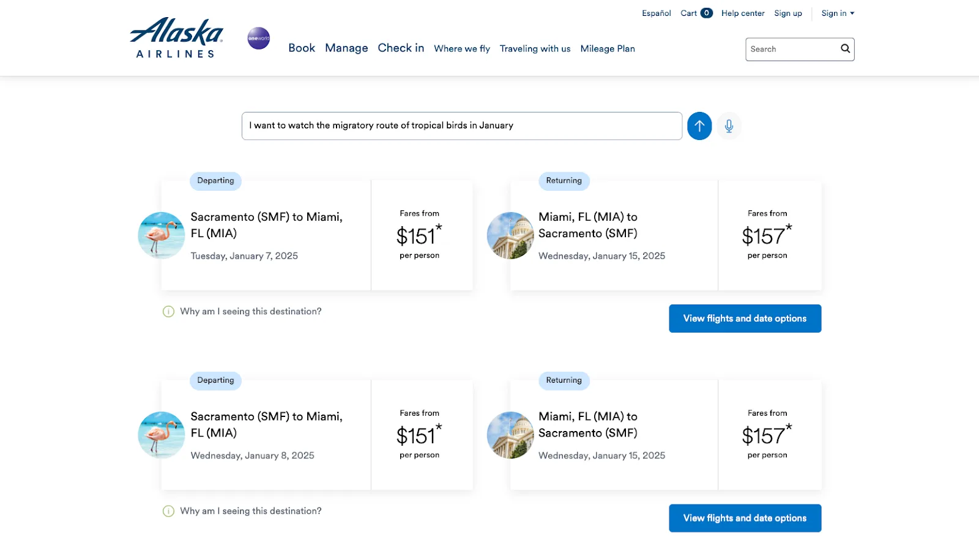Open the Check in menu
This screenshot has height=560, width=979.
401,48
